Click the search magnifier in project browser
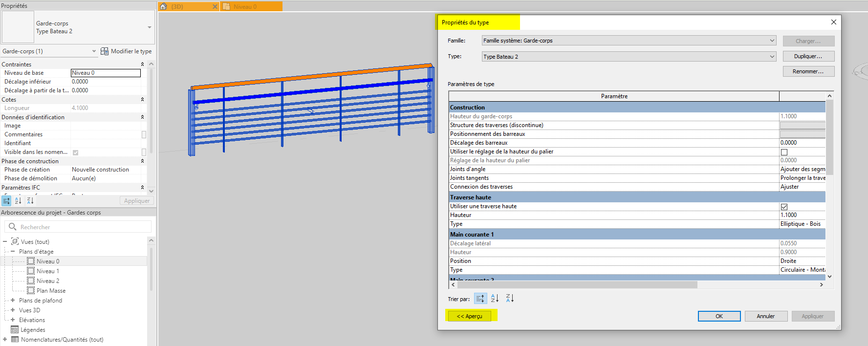 [13, 227]
